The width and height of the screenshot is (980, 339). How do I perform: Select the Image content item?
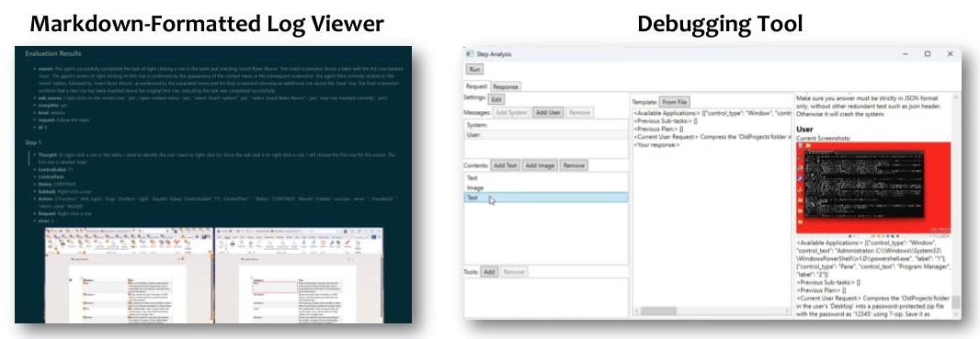[546, 187]
